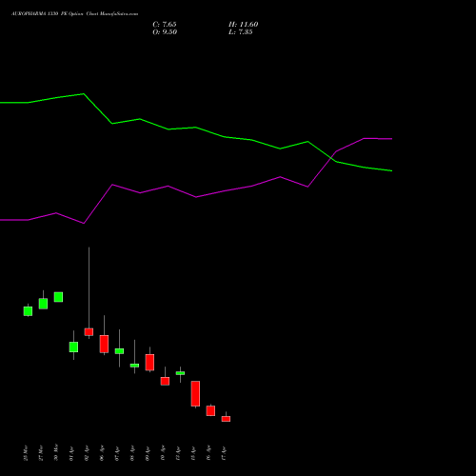Select the low value L: 7.35
This screenshot has height=476, width=476.
[x=241, y=32]
